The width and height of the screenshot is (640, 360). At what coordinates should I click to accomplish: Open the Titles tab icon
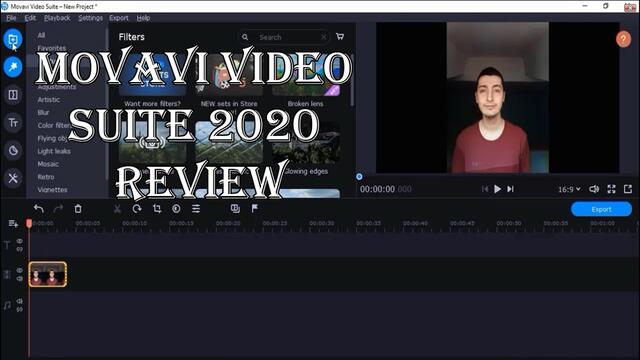click(x=13, y=122)
